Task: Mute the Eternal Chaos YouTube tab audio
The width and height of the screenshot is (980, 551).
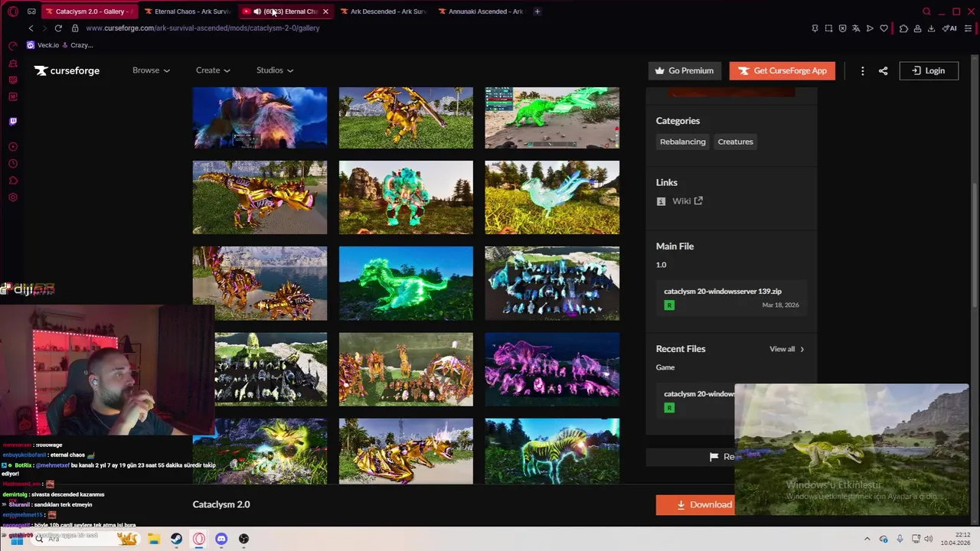Action: [257, 11]
